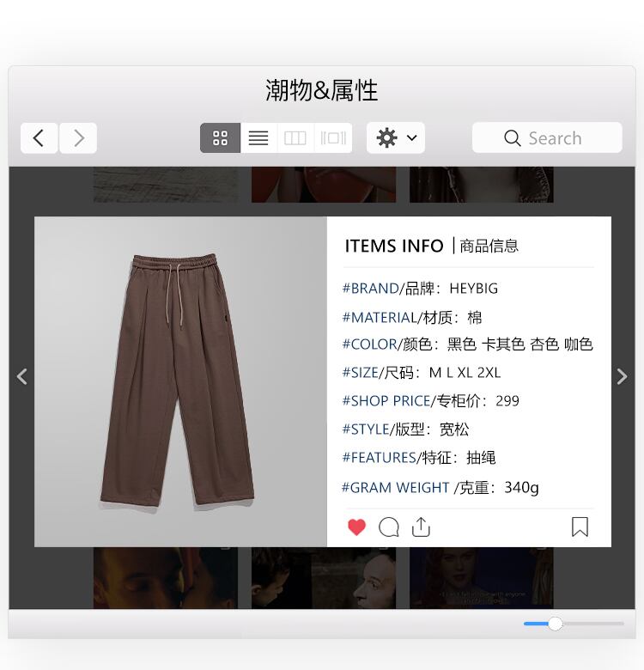Switch to list view
The image size is (644, 670).
[258, 138]
